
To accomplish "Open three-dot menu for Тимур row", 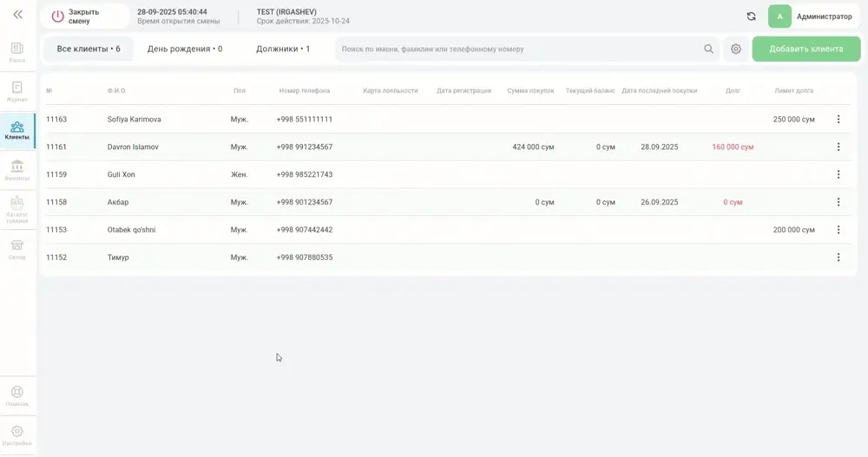I will point(838,258).
